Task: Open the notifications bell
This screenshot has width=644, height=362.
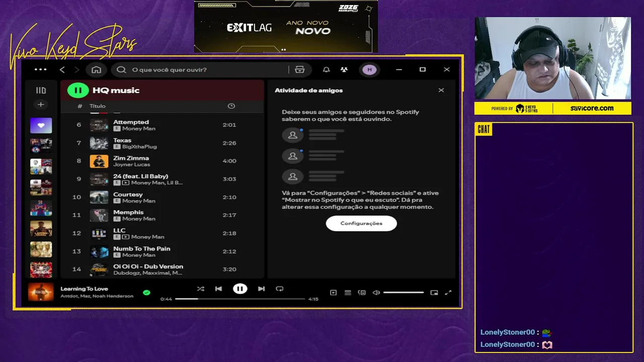Action: click(326, 69)
